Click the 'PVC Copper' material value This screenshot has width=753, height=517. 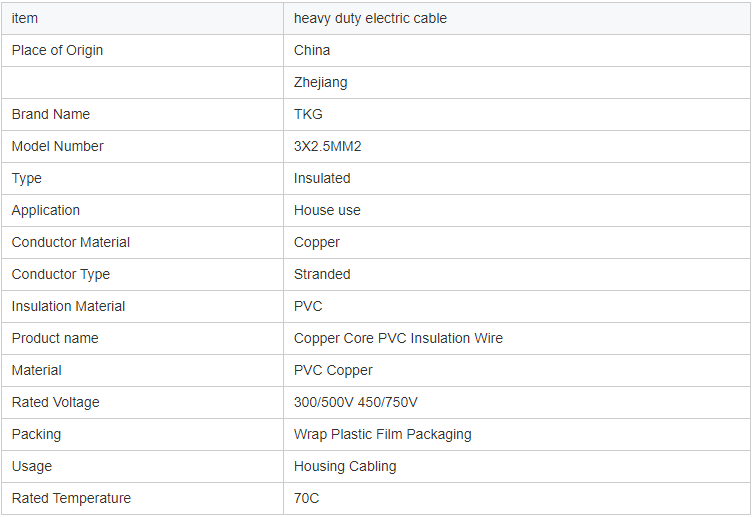pyautogui.click(x=333, y=370)
